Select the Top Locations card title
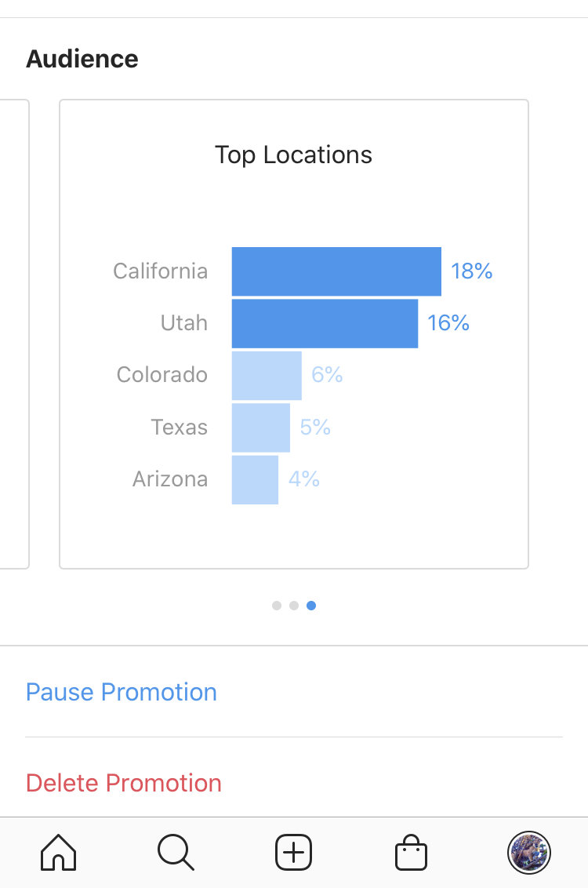This screenshot has height=888, width=588. coord(293,155)
